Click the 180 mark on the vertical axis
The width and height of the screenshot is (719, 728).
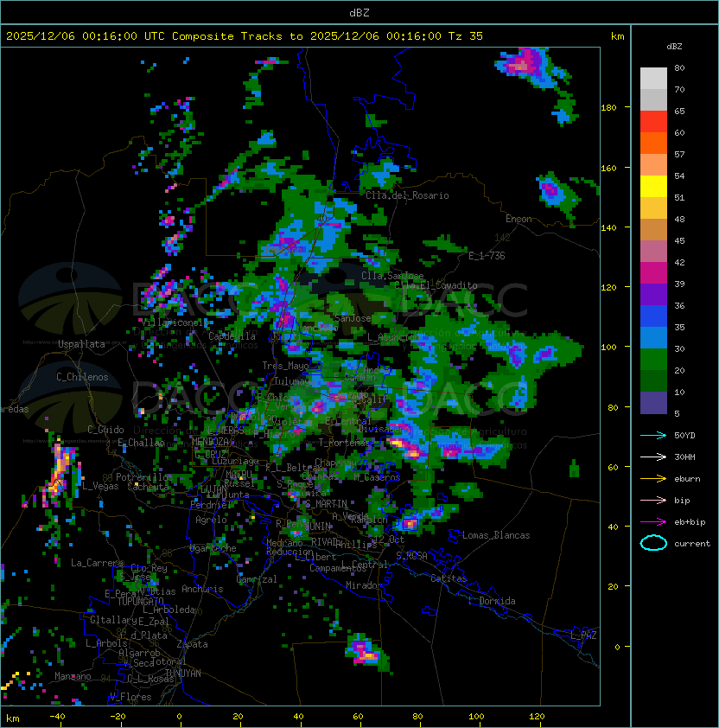pyautogui.click(x=608, y=108)
